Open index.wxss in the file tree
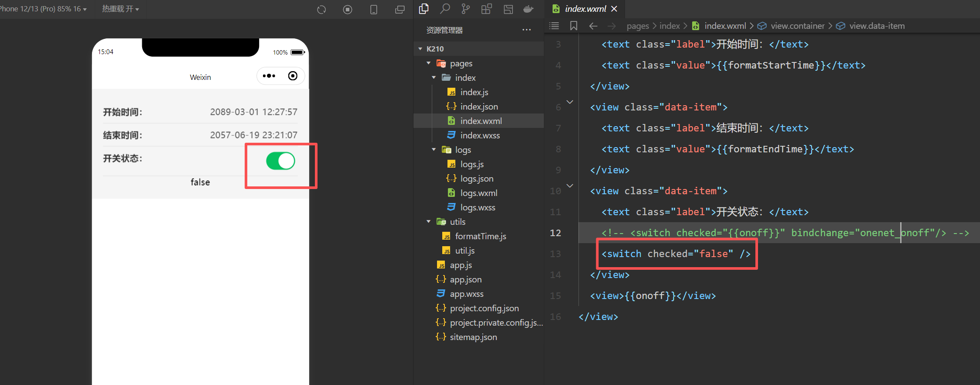This screenshot has height=385, width=980. click(480, 135)
